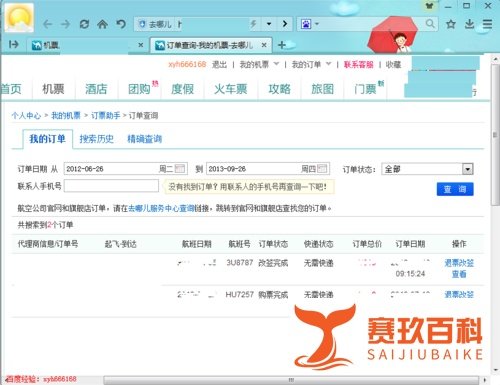This screenshot has height=385, width=500.
Task: Close the 订单查询 browser tab
Action: coord(264,45)
